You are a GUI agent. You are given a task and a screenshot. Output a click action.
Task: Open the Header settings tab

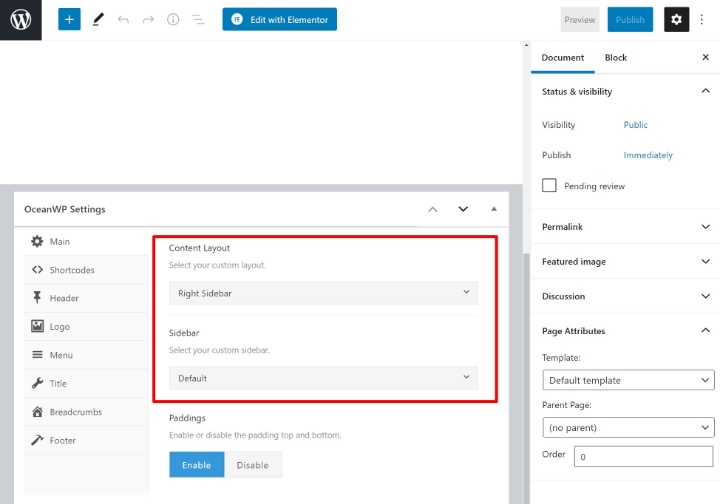[x=64, y=298]
